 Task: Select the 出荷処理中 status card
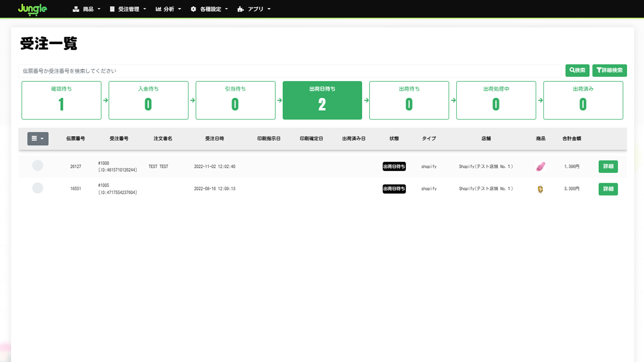[x=496, y=100]
